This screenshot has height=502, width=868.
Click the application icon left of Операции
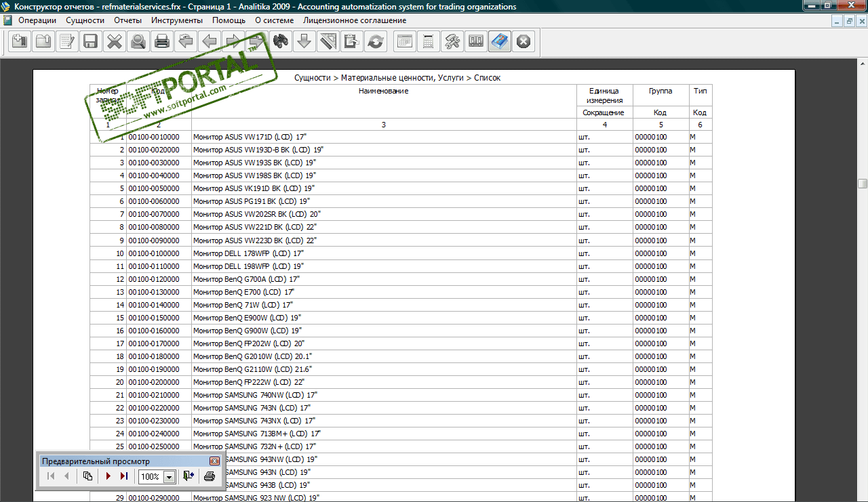coord(7,20)
